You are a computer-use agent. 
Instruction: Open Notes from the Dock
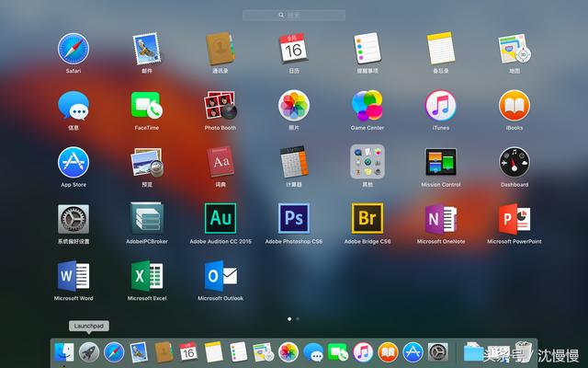(x=213, y=352)
